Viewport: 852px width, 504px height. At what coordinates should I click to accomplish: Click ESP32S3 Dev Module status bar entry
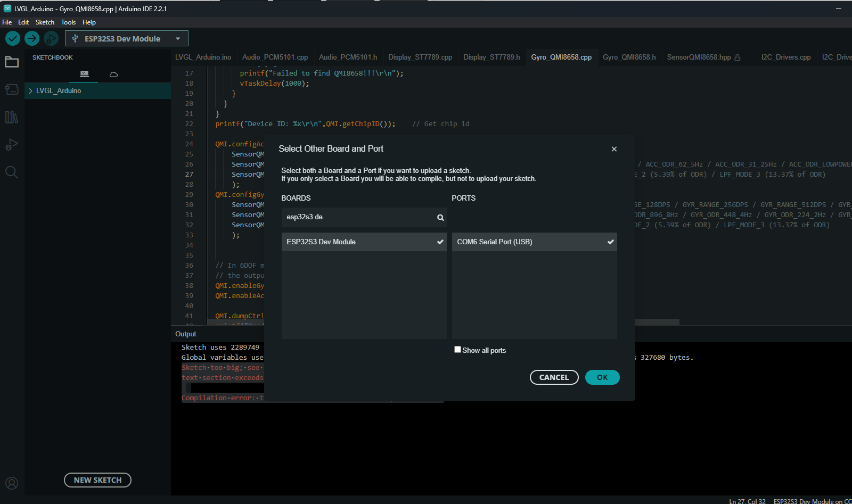[x=813, y=501]
